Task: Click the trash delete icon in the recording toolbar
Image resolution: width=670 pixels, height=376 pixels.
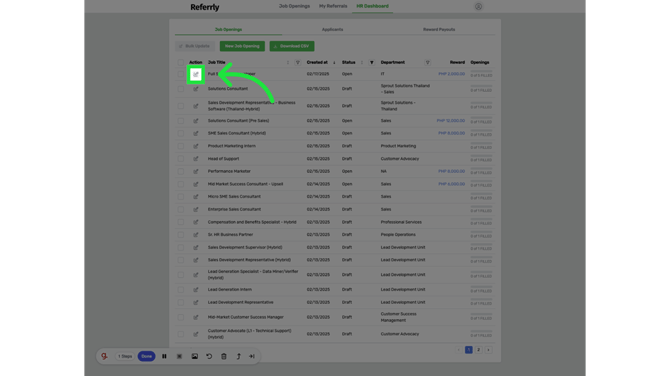Action: coord(223,356)
